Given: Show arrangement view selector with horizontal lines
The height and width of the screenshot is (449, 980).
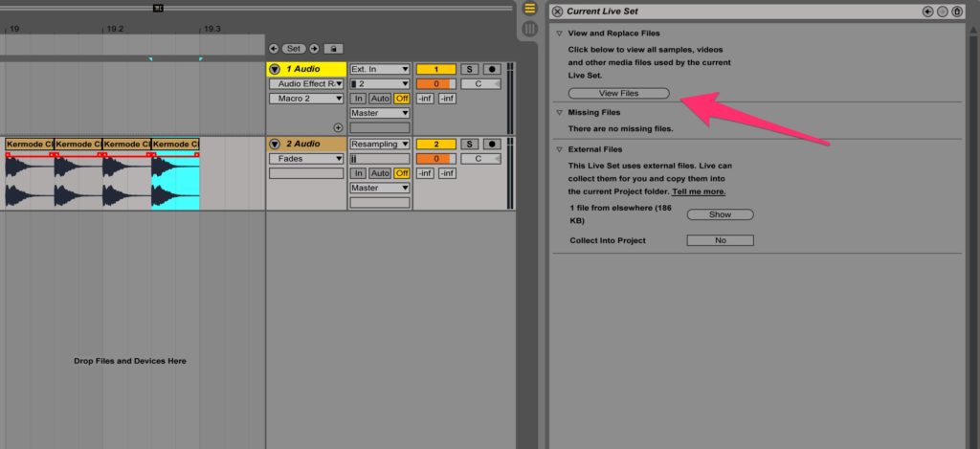Looking at the screenshot, I should tap(529, 8).
